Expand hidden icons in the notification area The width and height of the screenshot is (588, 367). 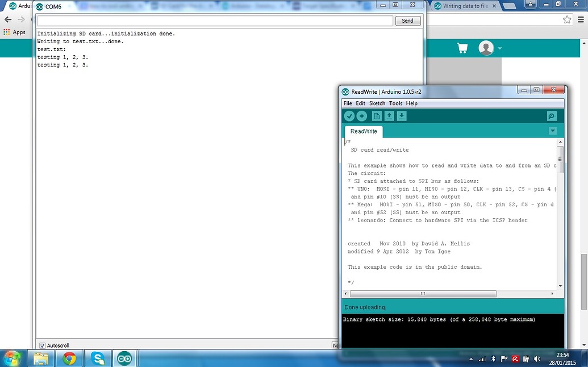coord(471,358)
